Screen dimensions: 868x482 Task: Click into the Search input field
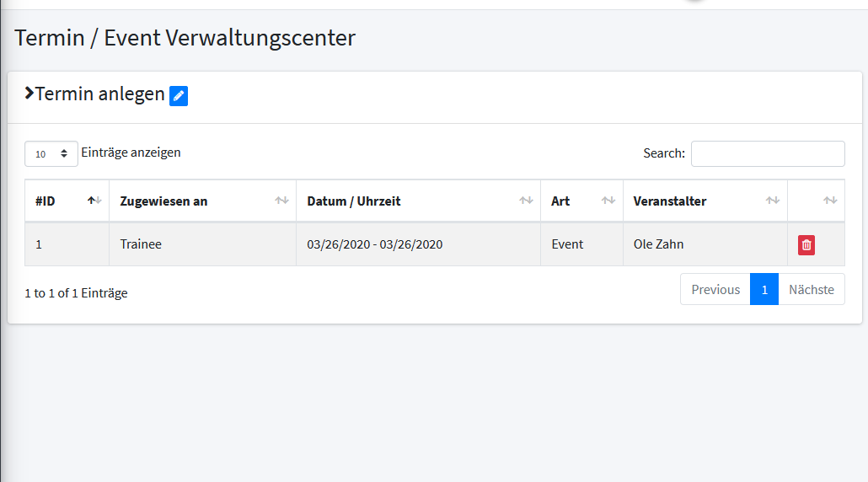(x=768, y=154)
